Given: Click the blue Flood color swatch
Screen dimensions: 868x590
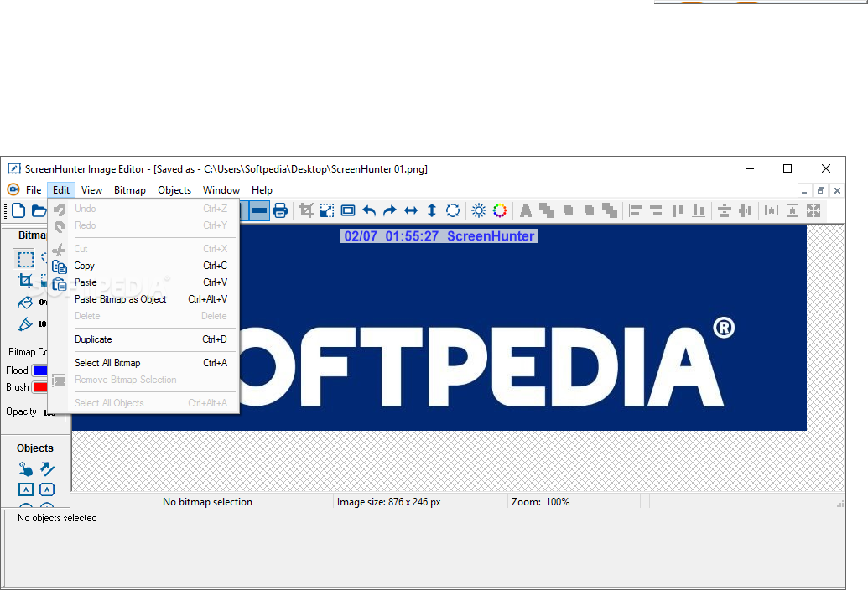Looking at the screenshot, I should coord(40,370).
